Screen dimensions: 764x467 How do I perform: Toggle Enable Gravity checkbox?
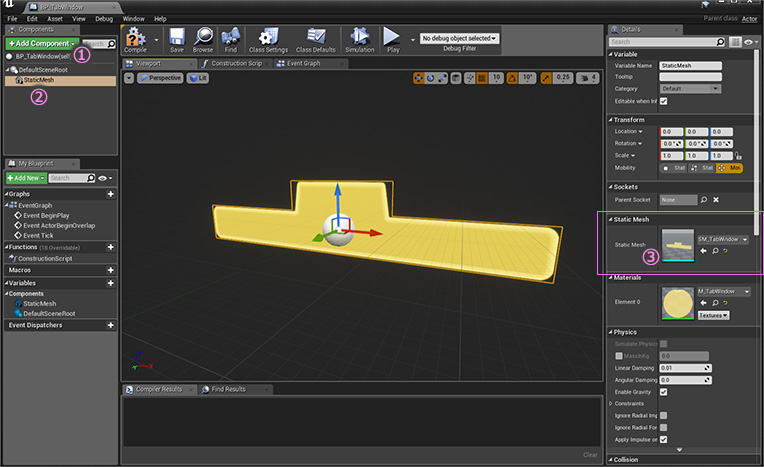pos(664,392)
